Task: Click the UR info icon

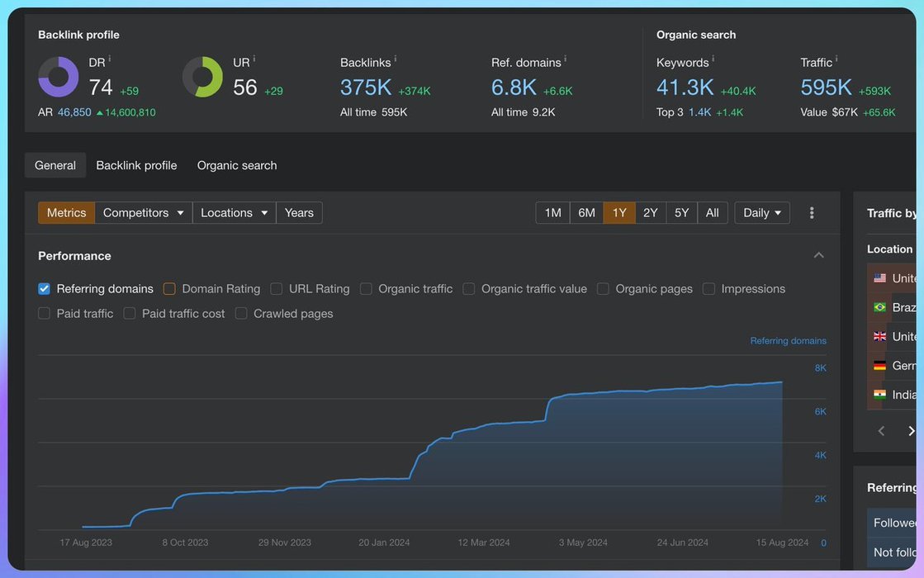Action: pyautogui.click(x=254, y=59)
